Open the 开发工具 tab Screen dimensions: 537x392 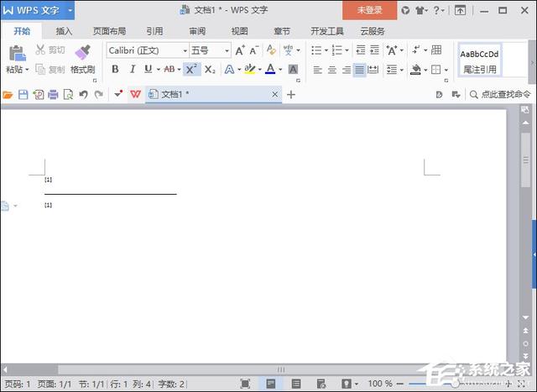tap(327, 31)
